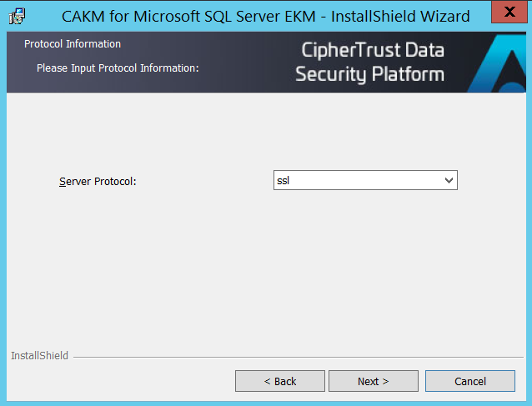Viewport: 532px width, 406px height.
Task: Click the InstallShield footer label
Action: 39,356
